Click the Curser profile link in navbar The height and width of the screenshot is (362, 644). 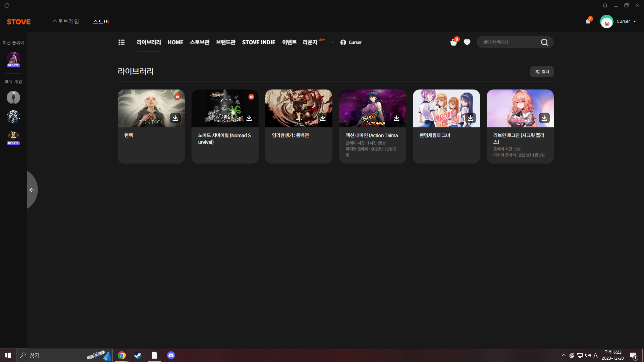pos(351,42)
